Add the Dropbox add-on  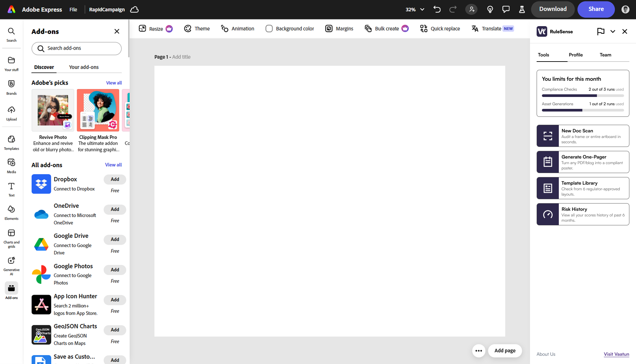point(115,179)
